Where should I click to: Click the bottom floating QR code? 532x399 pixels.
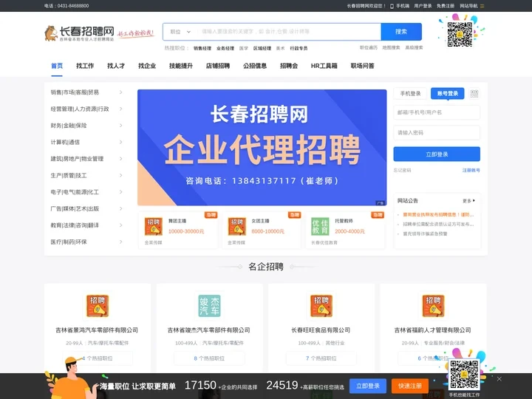click(x=464, y=374)
